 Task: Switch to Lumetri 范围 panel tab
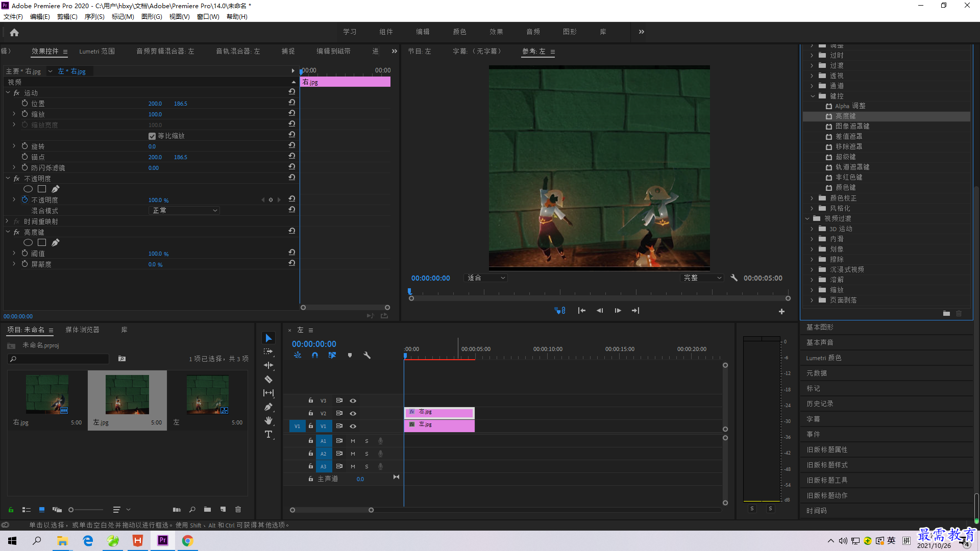(97, 51)
